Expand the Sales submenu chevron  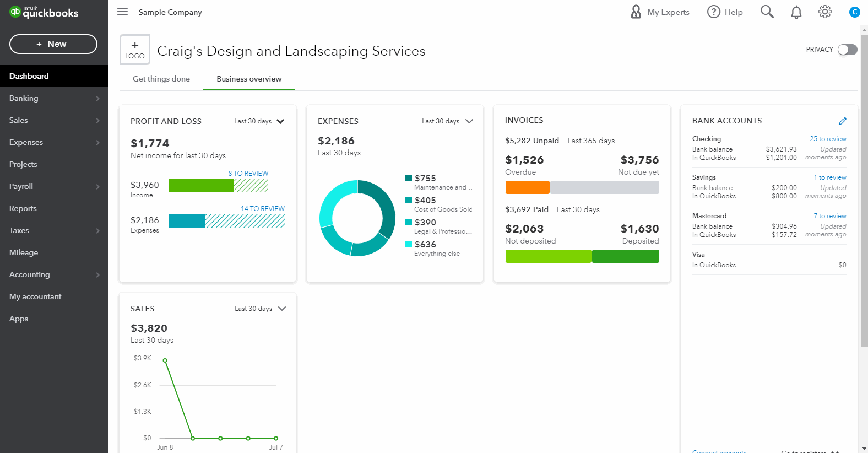point(97,120)
